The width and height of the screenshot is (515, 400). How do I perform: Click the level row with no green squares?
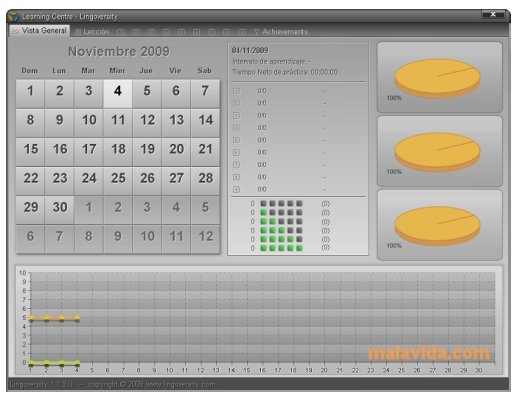point(290,203)
